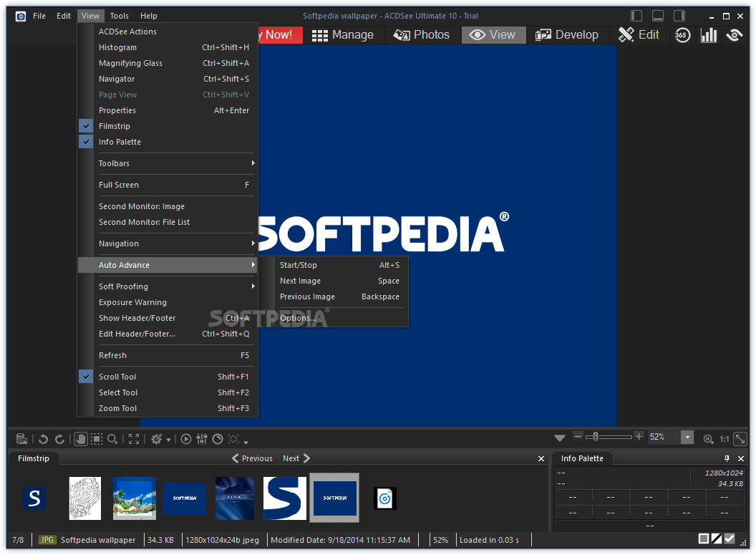Expand the Navigation submenu
The image size is (756, 555).
pos(167,243)
